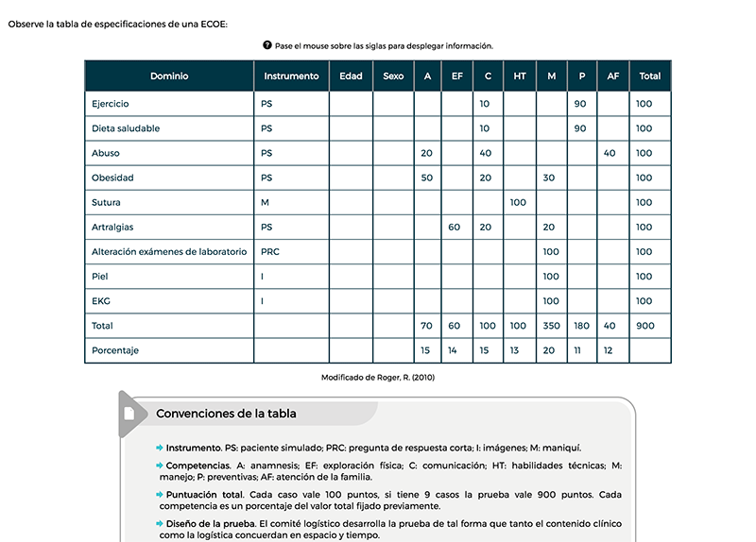Click value 50 in Obesidad row
Screen dimensions: 756x542
tap(427, 178)
